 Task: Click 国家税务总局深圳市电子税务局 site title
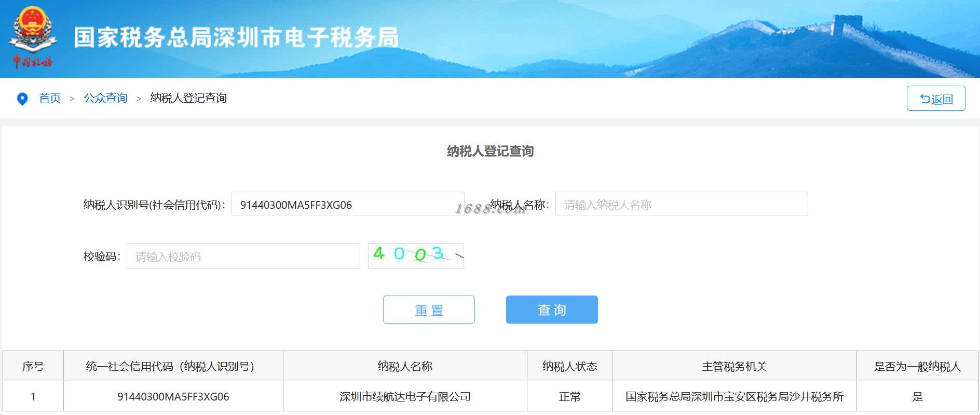tap(236, 37)
